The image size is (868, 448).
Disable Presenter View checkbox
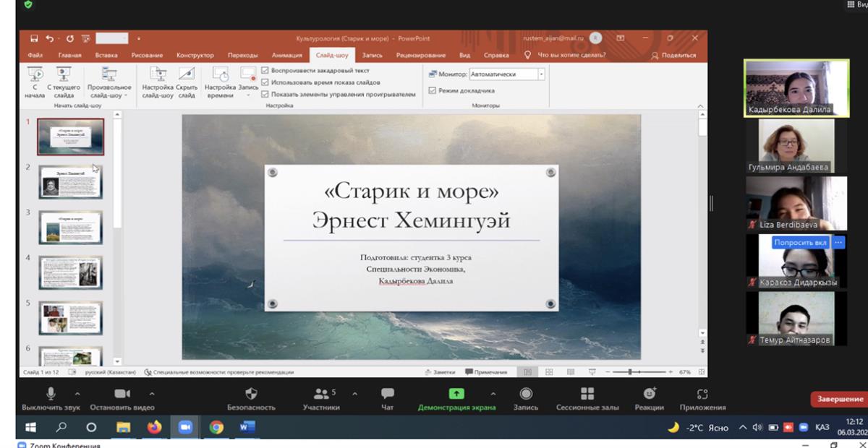433,91
